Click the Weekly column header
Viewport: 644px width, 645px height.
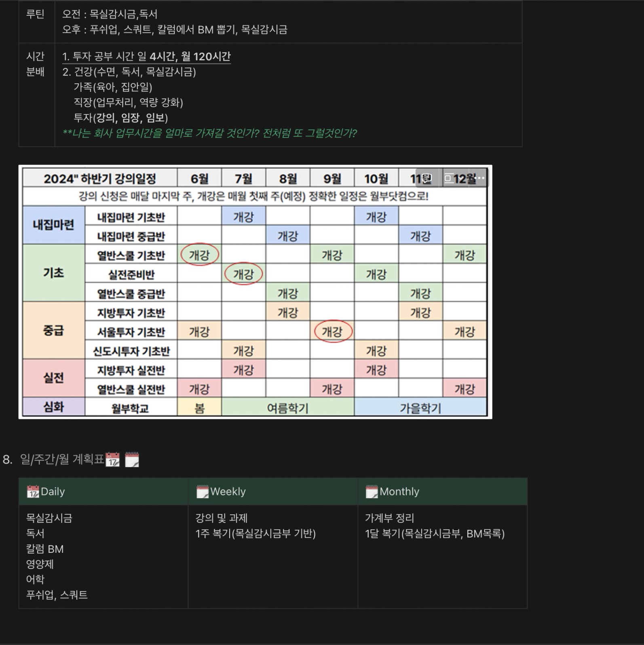(x=273, y=492)
